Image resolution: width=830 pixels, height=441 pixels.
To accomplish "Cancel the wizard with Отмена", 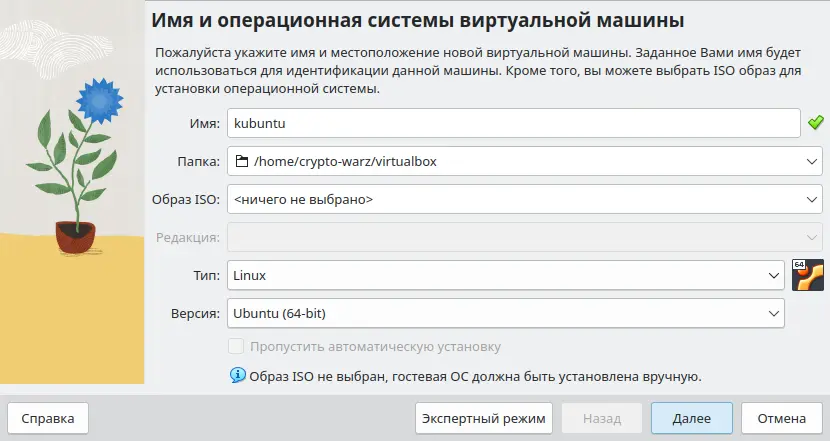I will (782, 418).
